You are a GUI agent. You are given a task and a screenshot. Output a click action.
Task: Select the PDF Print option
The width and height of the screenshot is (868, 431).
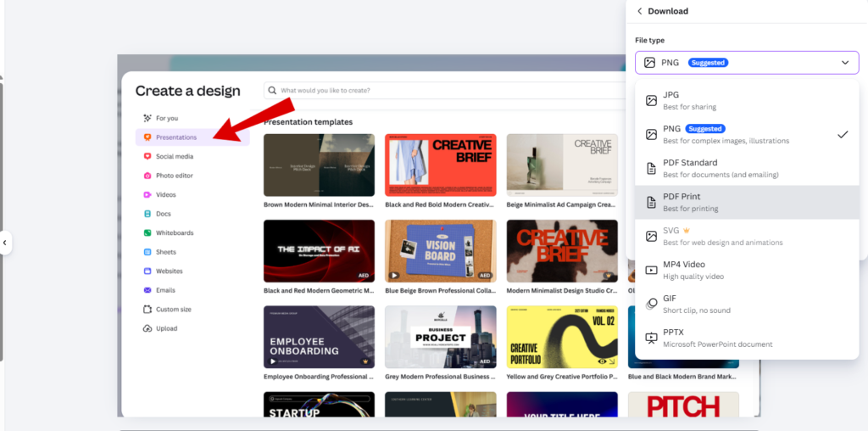[746, 202]
